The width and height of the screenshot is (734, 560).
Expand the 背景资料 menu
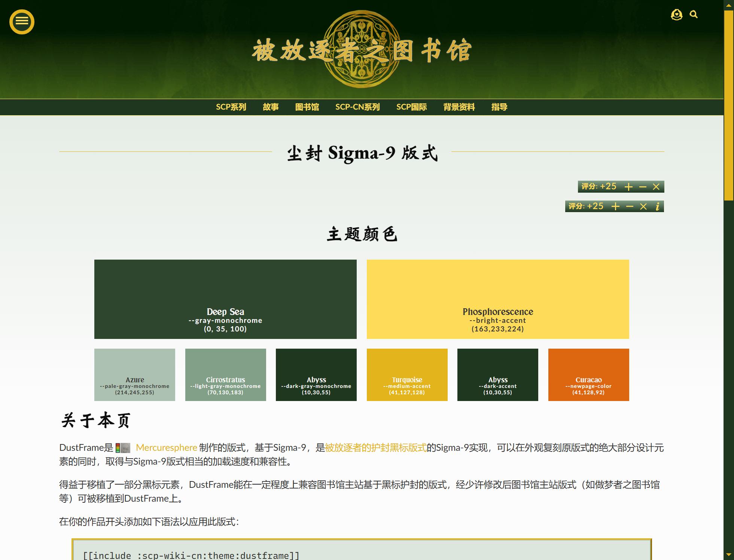(459, 107)
